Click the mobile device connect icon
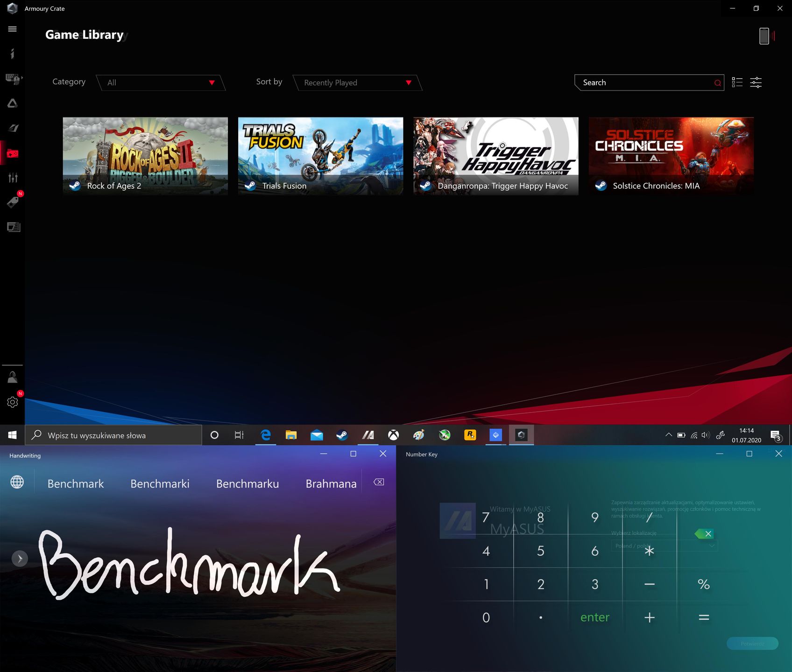Viewport: 792px width, 672px height. tap(764, 36)
